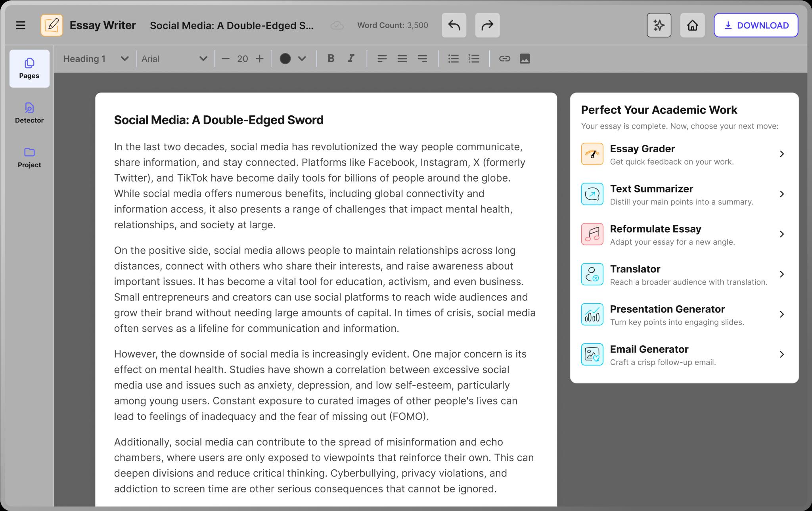Open the Project sidebar tab
The image size is (812, 511).
(x=29, y=157)
